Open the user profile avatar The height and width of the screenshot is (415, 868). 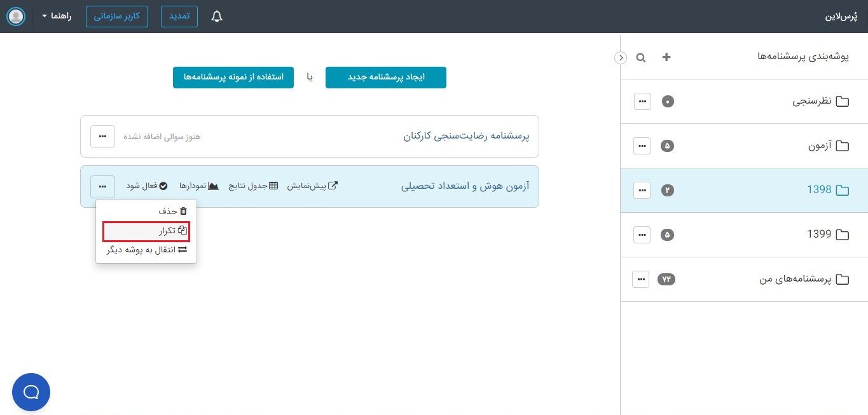tap(16, 17)
